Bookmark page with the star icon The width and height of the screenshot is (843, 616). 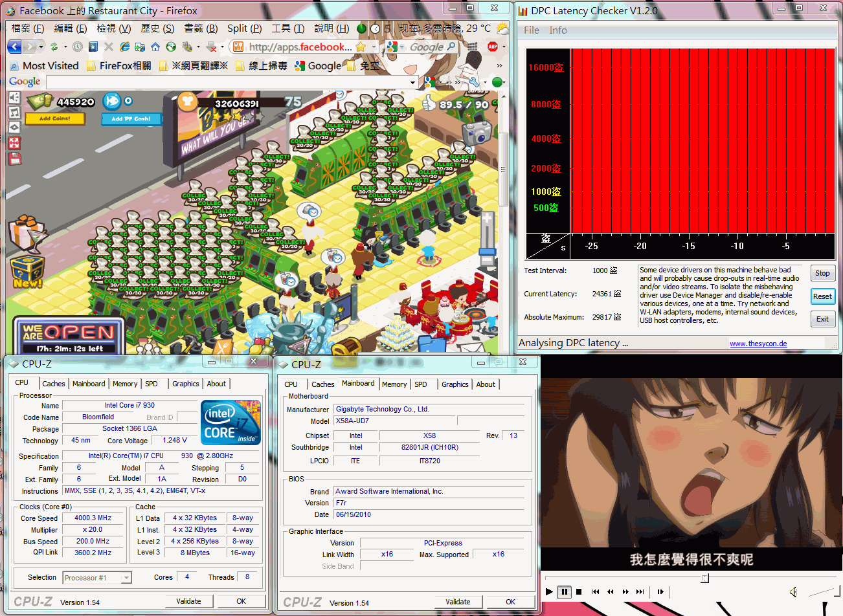[361, 47]
